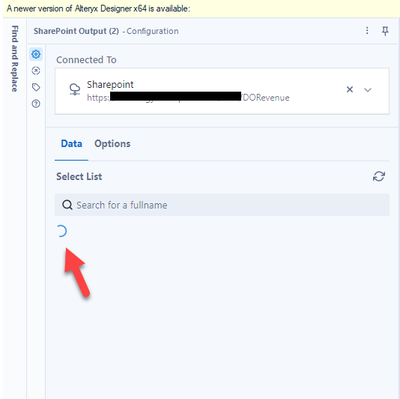The image size is (400, 399).
Task: Click the SharePoint Output (2) title
Action: pos(76,31)
